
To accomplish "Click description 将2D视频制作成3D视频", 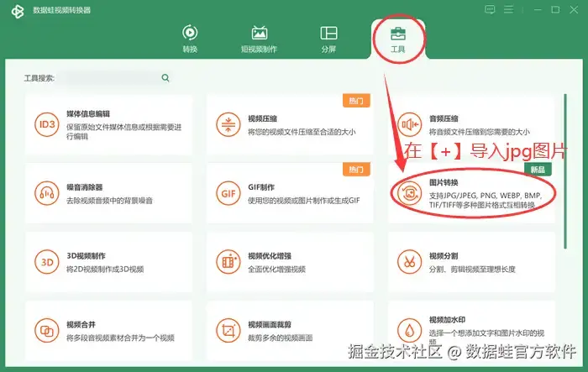I will pyautogui.click(x=105, y=270).
